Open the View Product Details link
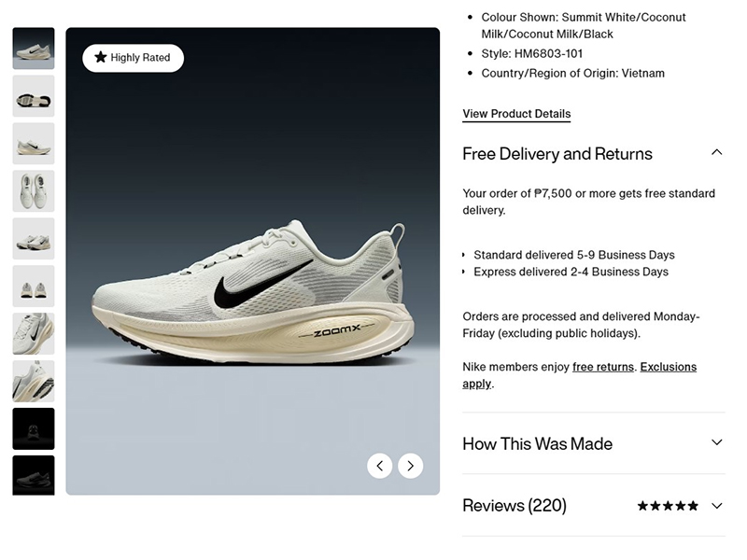Image resolution: width=747 pixels, height=560 pixels. click(516, 114)
